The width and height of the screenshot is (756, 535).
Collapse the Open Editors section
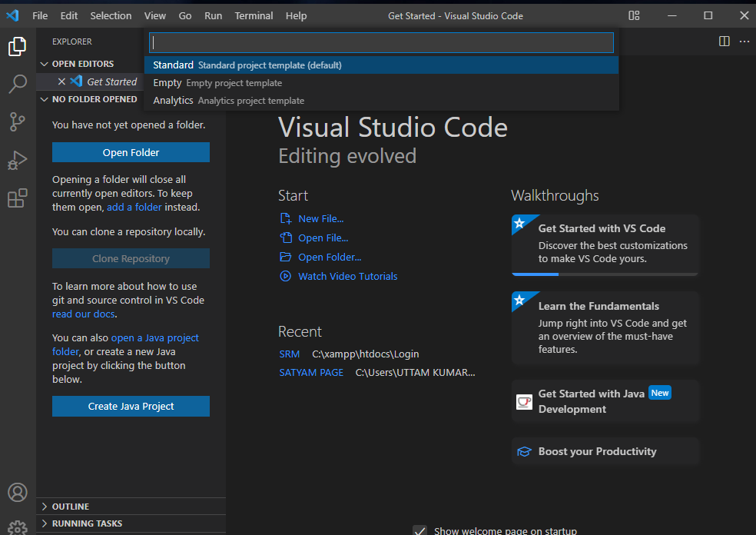(44, 64)
